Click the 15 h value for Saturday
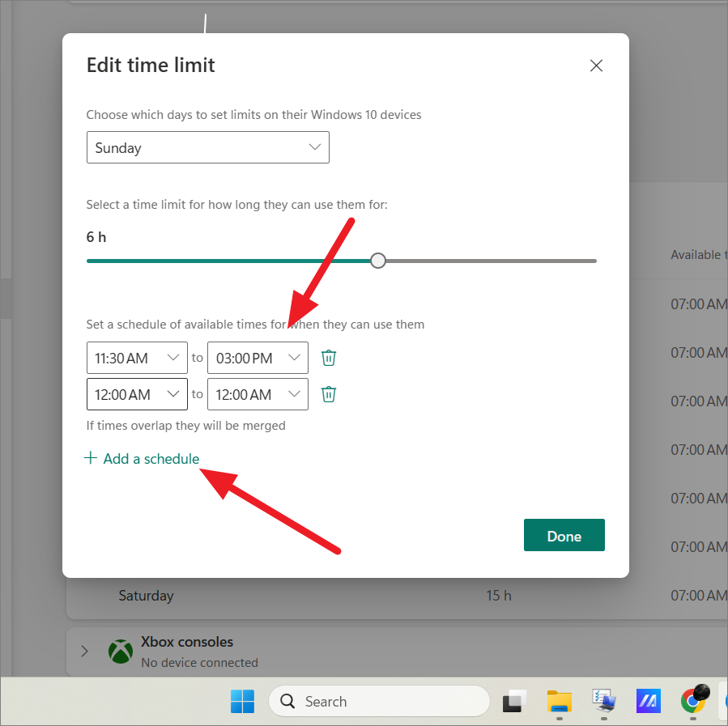 point(498,595)
